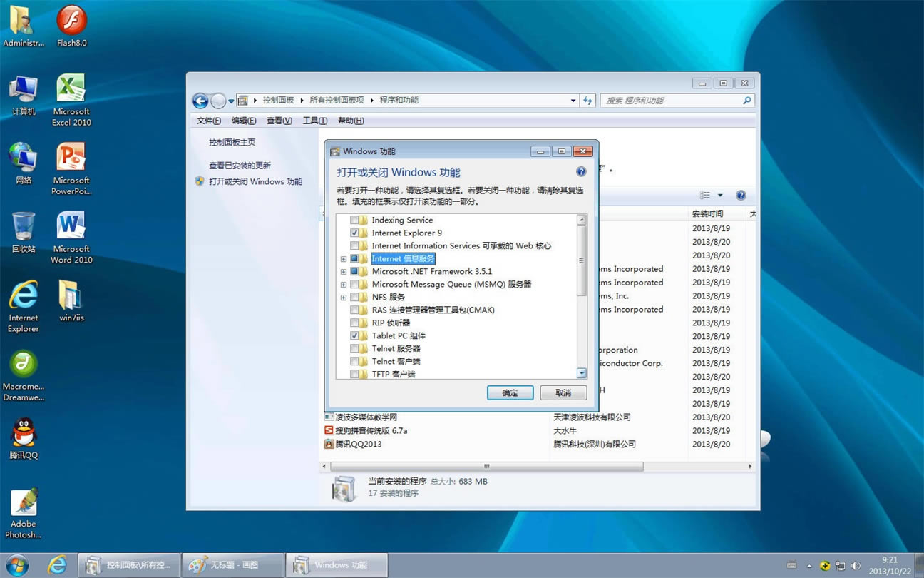Click the search magnifier in 程序和功能 search box
Viewport: 924px width, 578px height.
[746, 101]
